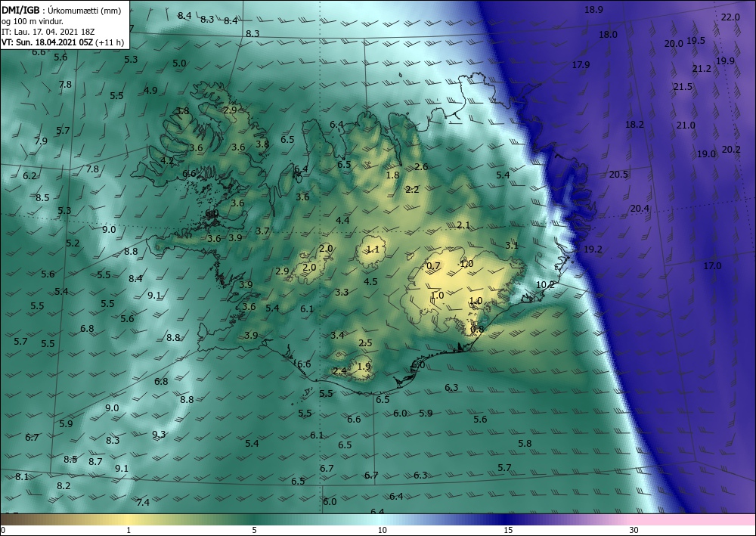Click the map value '5.0'

click(x=179, y=64)
